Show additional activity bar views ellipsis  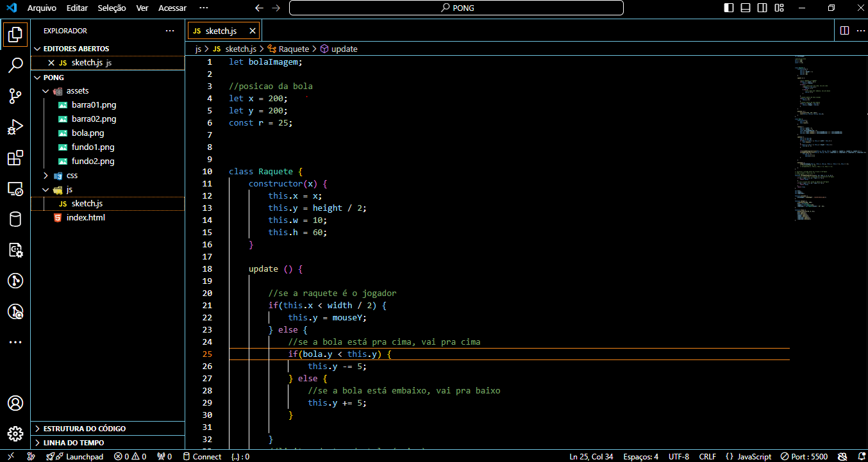pos(15,342)
